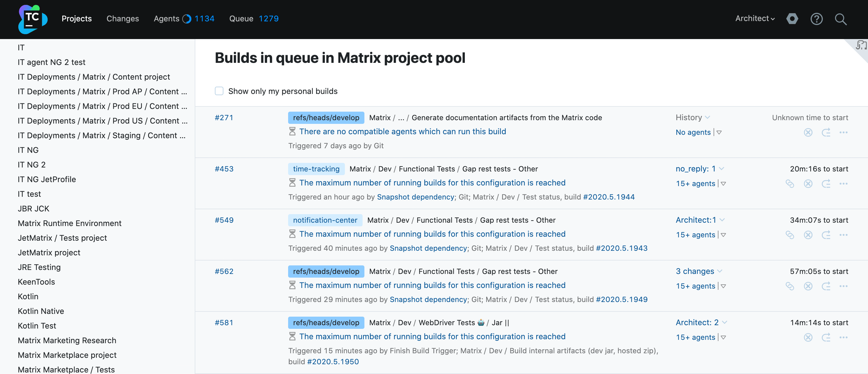The width and height of the screenshot is (868, 374).
Task: Select JBR JCK in sidebar
Action: pos(33,209)
